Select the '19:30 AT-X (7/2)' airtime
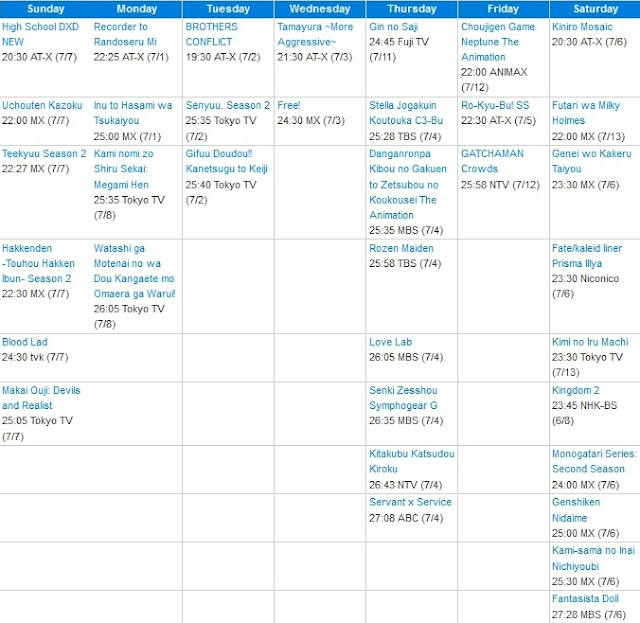The width and height of the screenshot is (640, 623). [x=222, y=57]
